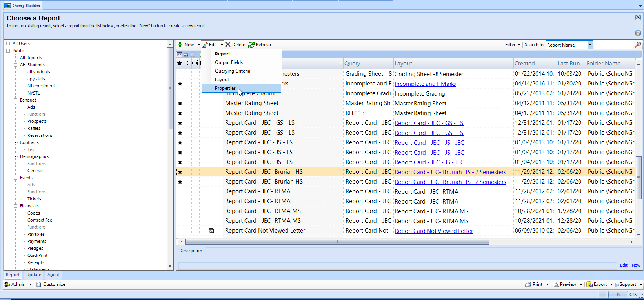Open the Report Card Not Viewed Letter layout link

coord(433,231)
